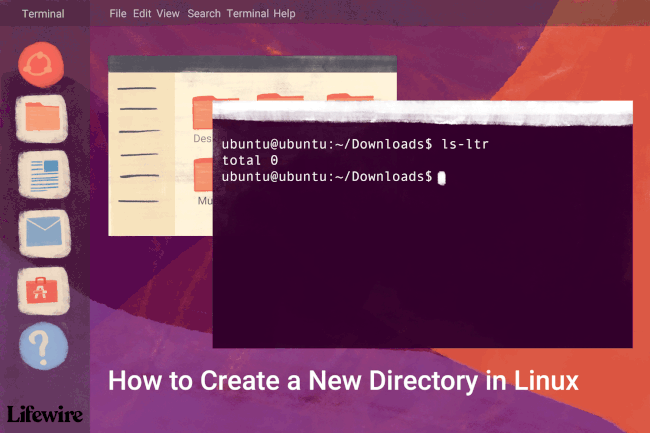Viewport: 650px width, 433px height.
Task: Open the View menu
Action: pos(168,14)
